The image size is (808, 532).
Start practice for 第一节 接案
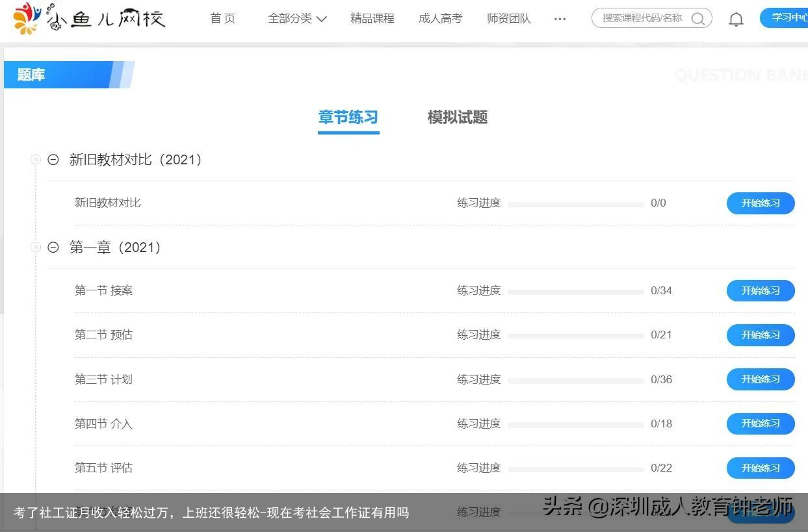click(x=760, y=290)
